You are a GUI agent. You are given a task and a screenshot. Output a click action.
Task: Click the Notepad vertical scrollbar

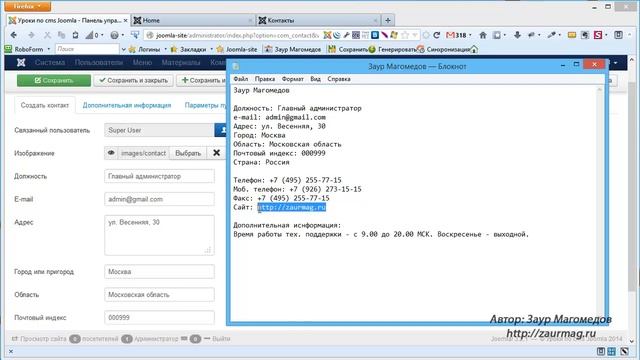tap(600, 203)
